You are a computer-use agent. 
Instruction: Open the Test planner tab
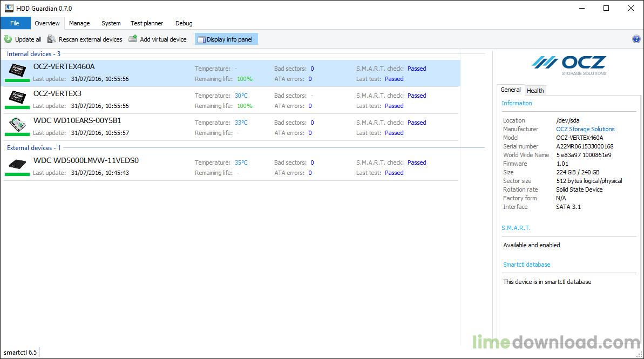(147, 23)
